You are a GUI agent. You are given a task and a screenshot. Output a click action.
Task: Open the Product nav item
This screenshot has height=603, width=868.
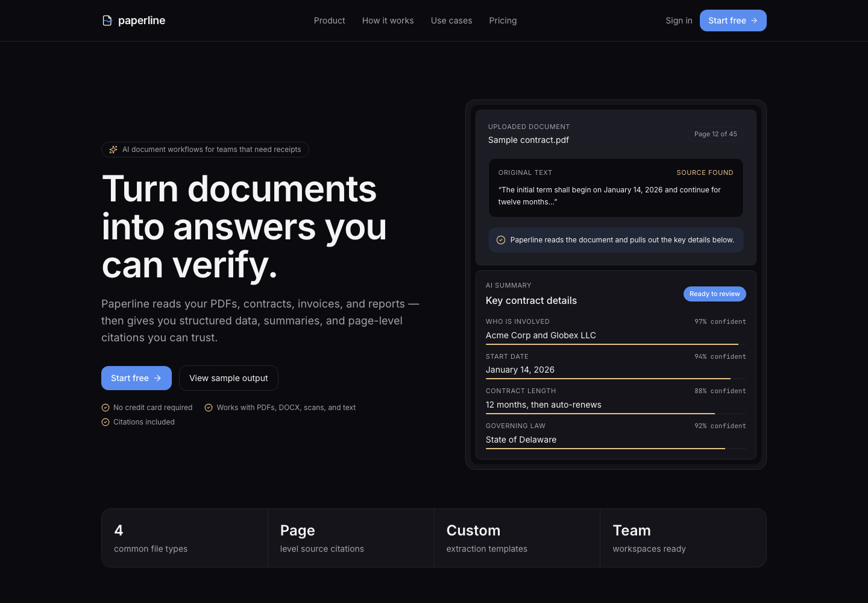(x=330, y=21)
